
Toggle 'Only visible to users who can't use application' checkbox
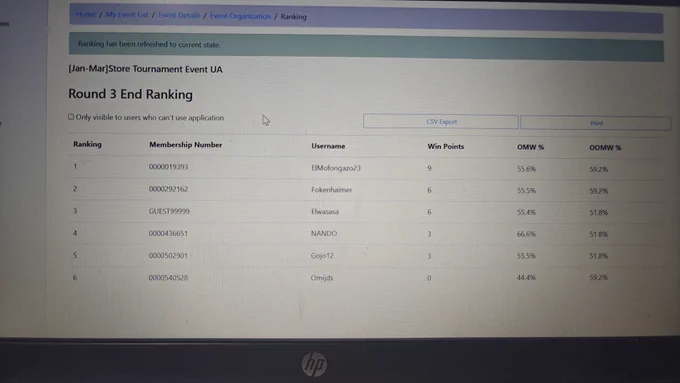71,117
